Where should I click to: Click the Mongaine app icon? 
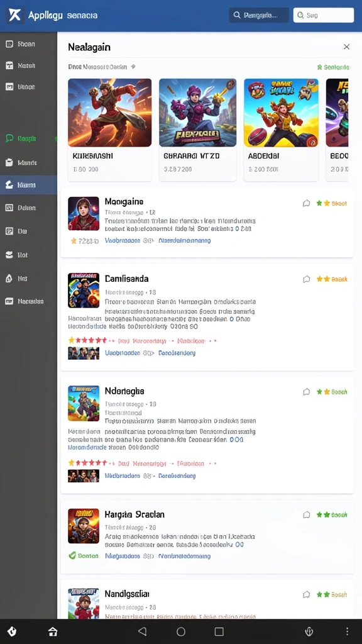[84, 213]
